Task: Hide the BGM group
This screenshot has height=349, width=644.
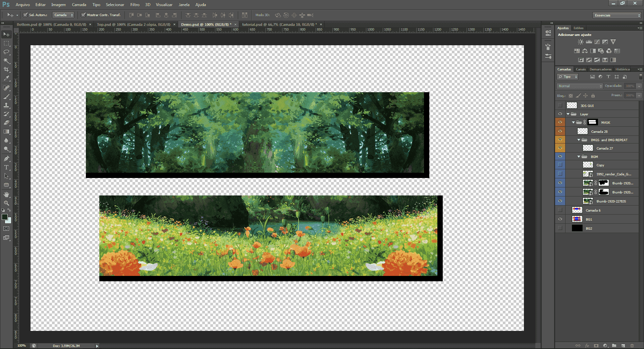Action: coord(560,157)
